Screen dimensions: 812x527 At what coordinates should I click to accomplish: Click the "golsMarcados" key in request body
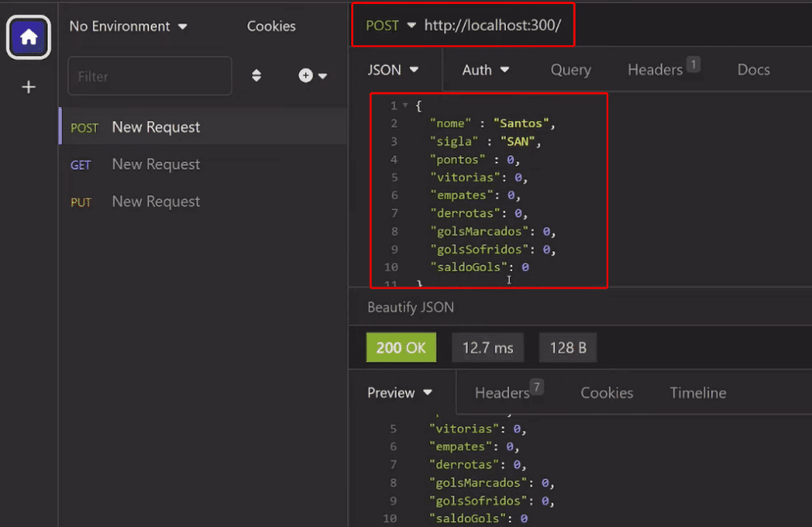[x=479, y=231]
